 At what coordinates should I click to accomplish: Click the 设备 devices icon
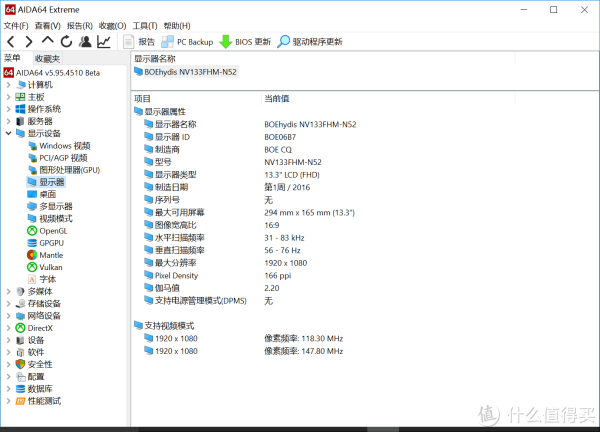coord(20,340)
